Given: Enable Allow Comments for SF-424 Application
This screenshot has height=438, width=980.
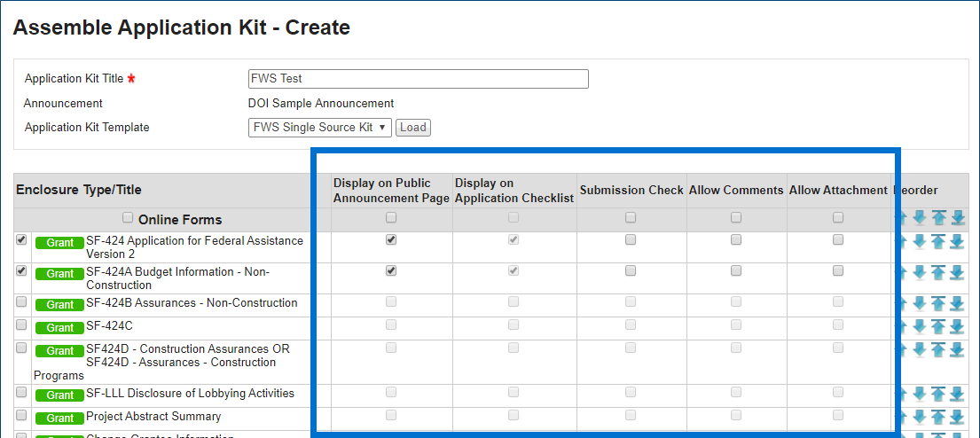Looking at the screenshot, I should [x=736, y=239].
